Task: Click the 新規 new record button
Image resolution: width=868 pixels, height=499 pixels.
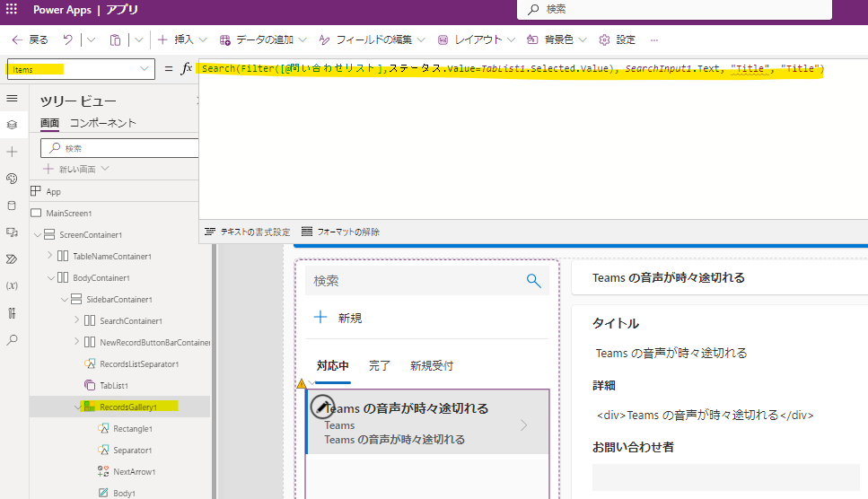Action: (x=338, y=318)
